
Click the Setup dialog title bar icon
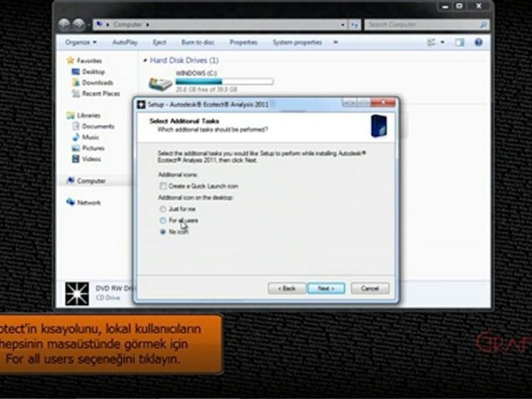(x=141, y=105)
